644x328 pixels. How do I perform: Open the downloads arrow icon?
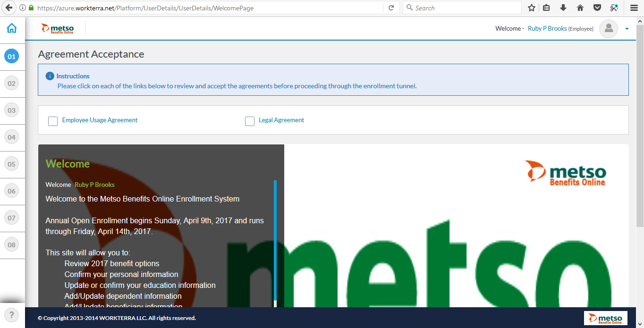(x=563, y=8)
